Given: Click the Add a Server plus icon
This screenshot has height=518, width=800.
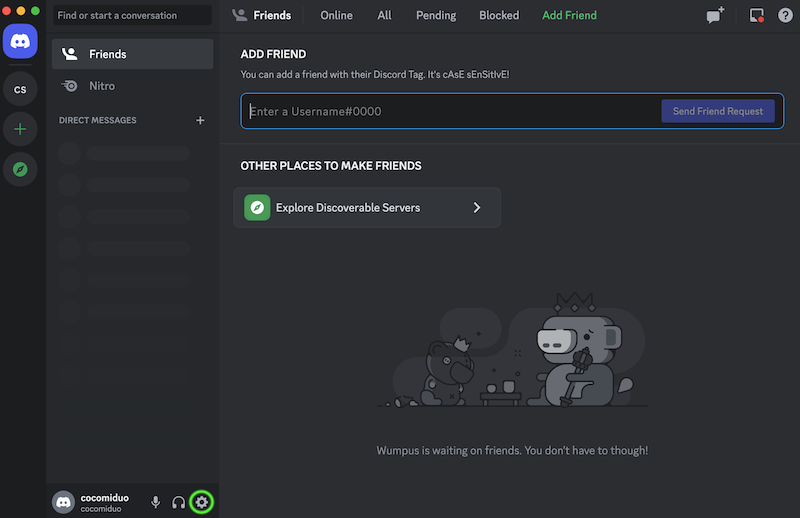Looking at the screenshot, I should click(x=20, y=129).
